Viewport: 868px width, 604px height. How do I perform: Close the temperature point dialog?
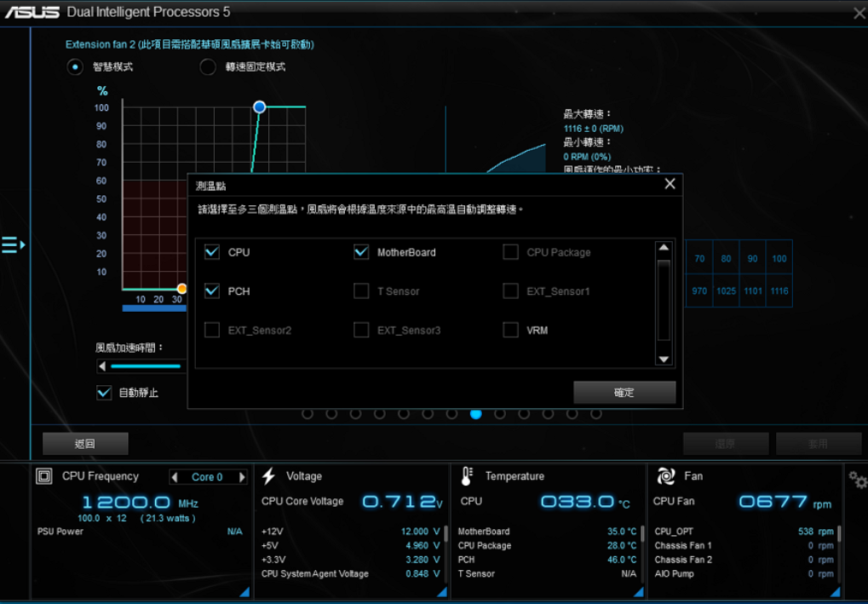point(670,184)
